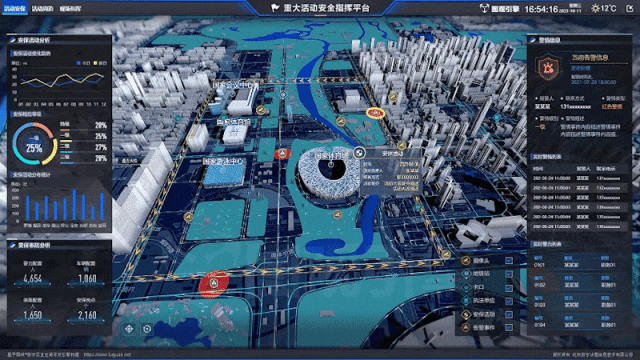This screenshot has width=640, height=360.
Task: Click the exit icon beside the temperature
Action: click(x=630, y=8)
